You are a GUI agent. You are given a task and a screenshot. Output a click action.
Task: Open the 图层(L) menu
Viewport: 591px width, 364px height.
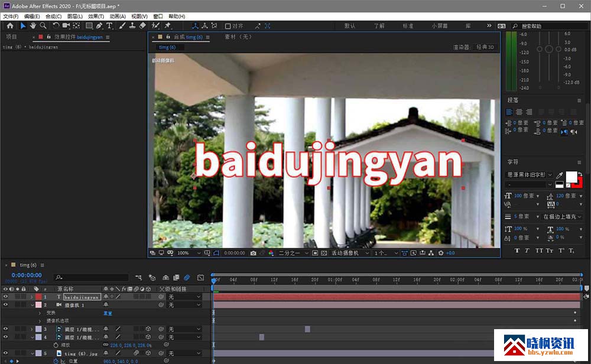(74, 16)
